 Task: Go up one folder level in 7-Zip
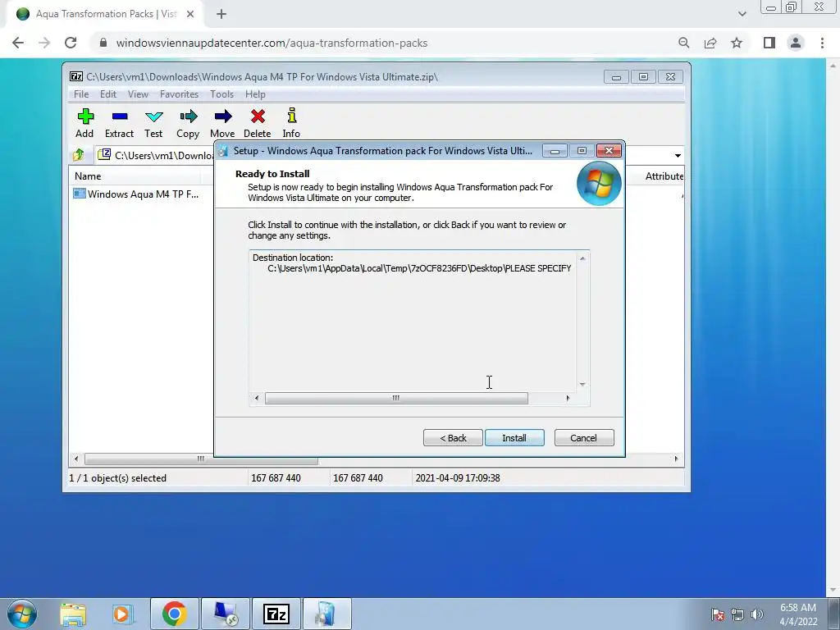[79, 155]
